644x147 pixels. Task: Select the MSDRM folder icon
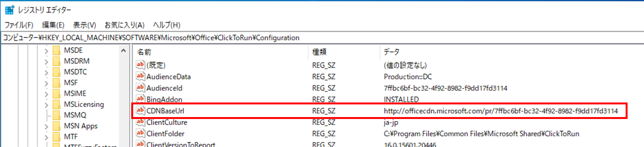(57, 61)
